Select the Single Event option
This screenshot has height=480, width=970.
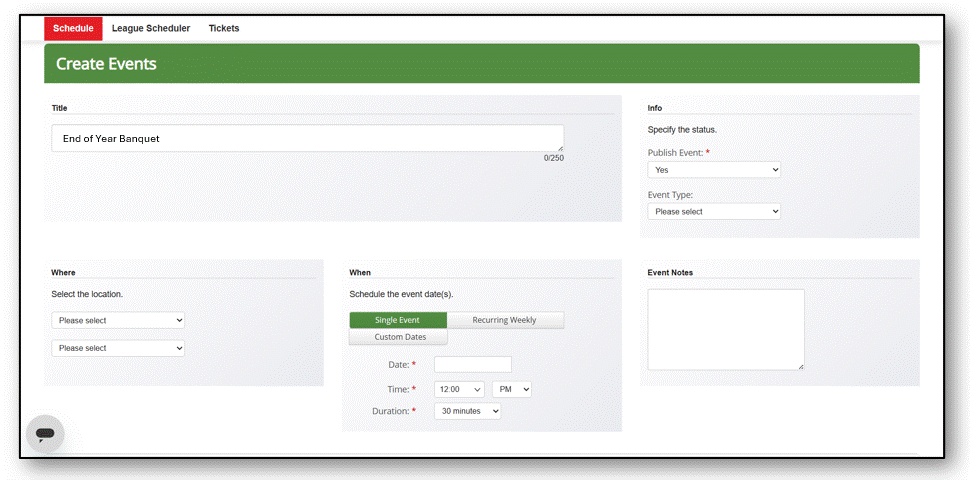tap(398, 320)
